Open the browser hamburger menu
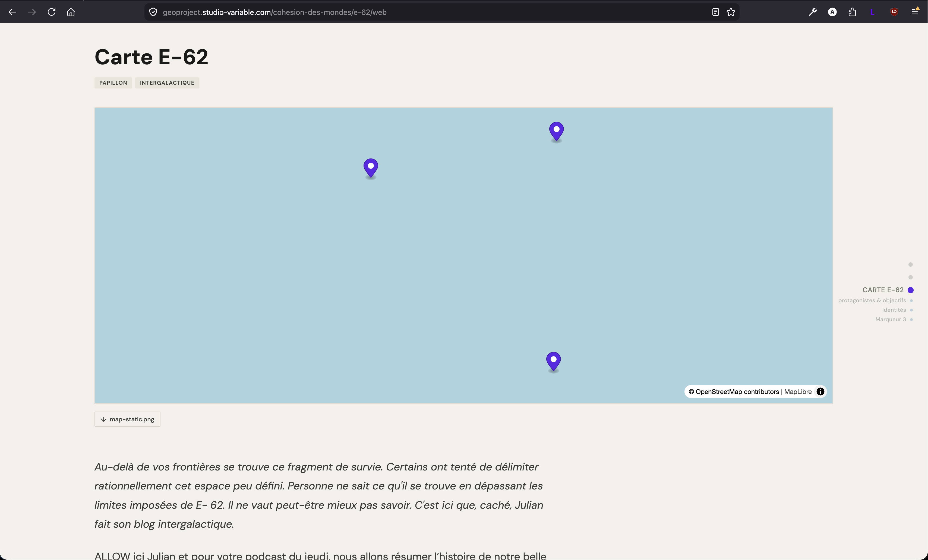Image resolution: width=928 pixels, height=560 pixels. point(915,12)
